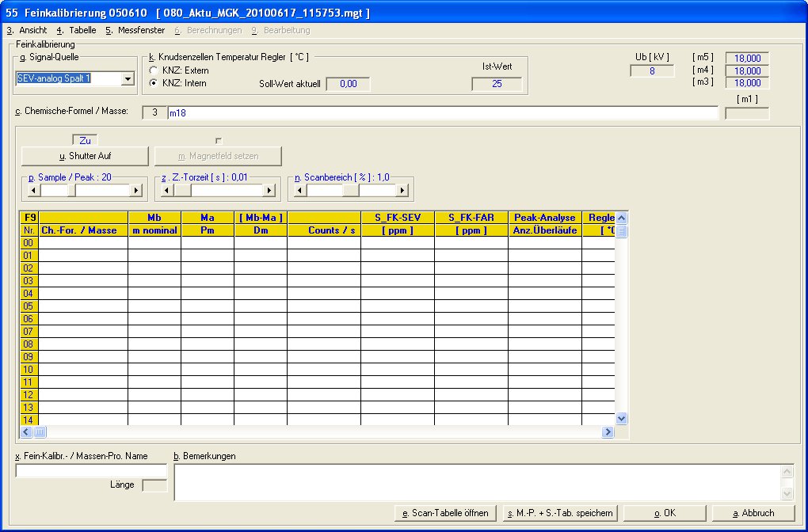Click M.-P. + S.-Tab. speichern button

(560, 513)
